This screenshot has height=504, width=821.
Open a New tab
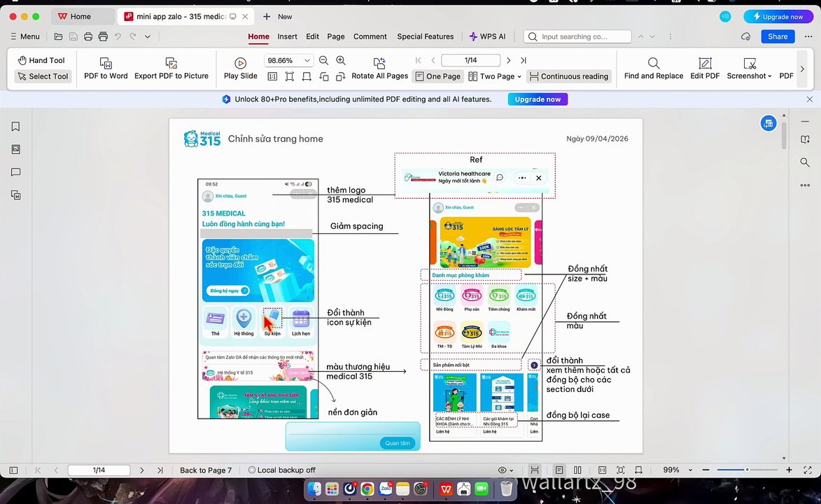277,17
